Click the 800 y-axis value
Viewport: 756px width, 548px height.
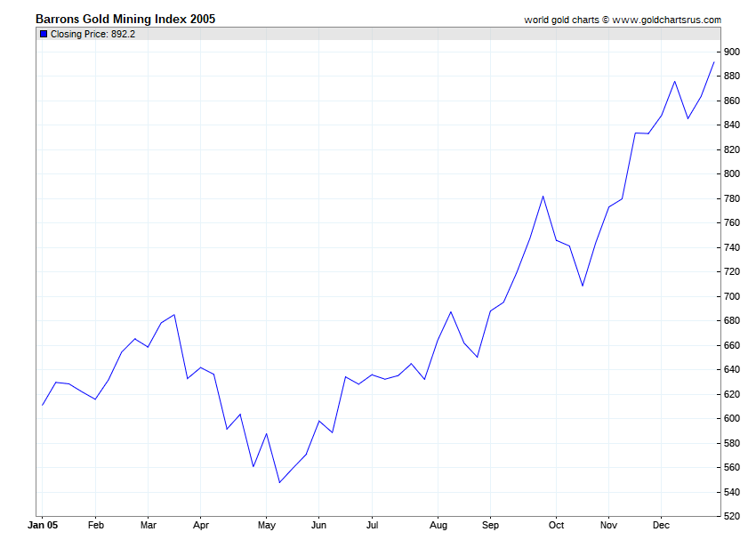coord(731,173)
